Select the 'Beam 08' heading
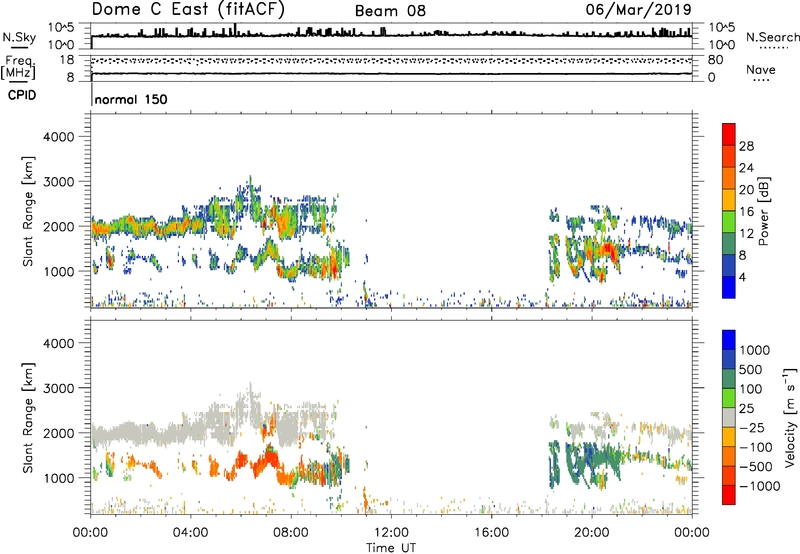This screenshot has width=800, height=554. (390, 11)
